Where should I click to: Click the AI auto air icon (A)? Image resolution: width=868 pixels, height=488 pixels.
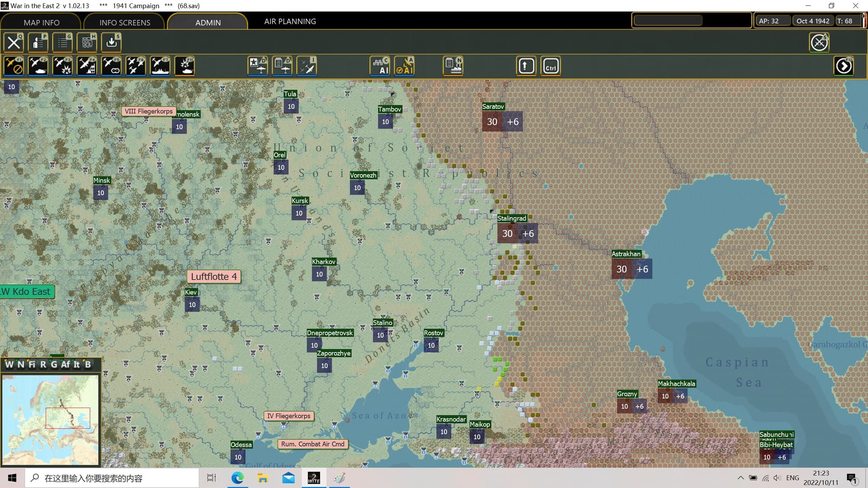pos(404,66)
